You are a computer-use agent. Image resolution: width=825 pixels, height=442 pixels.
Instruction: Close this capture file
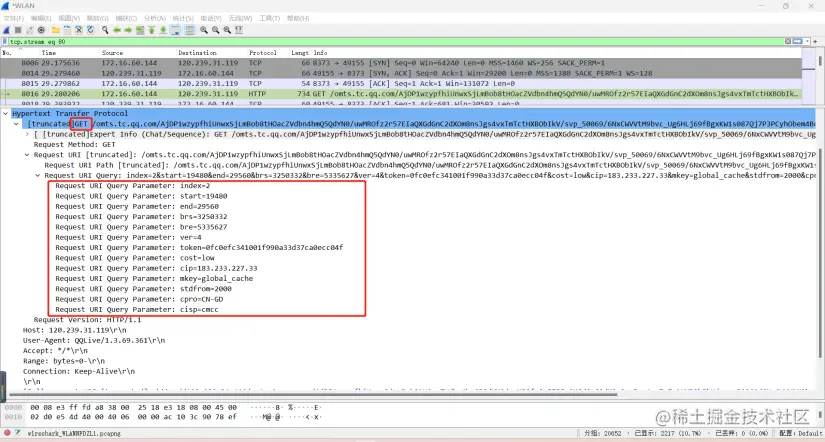[x=78, y=30]
